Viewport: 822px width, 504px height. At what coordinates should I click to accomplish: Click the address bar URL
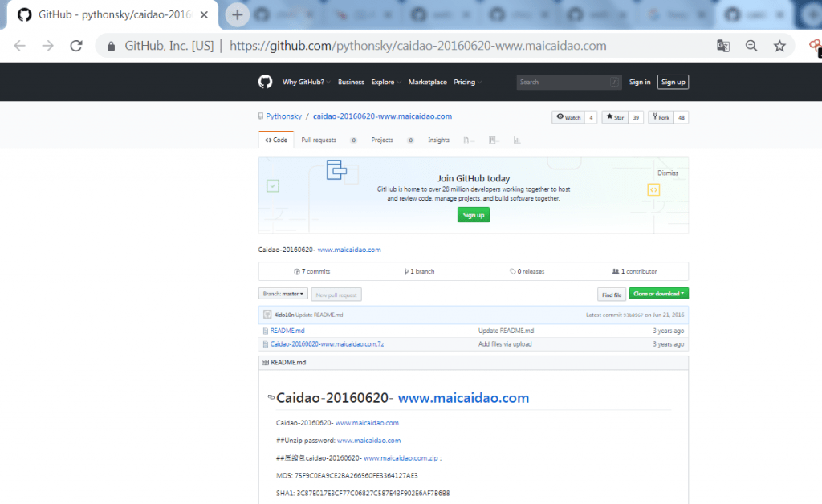coord(417,46)
